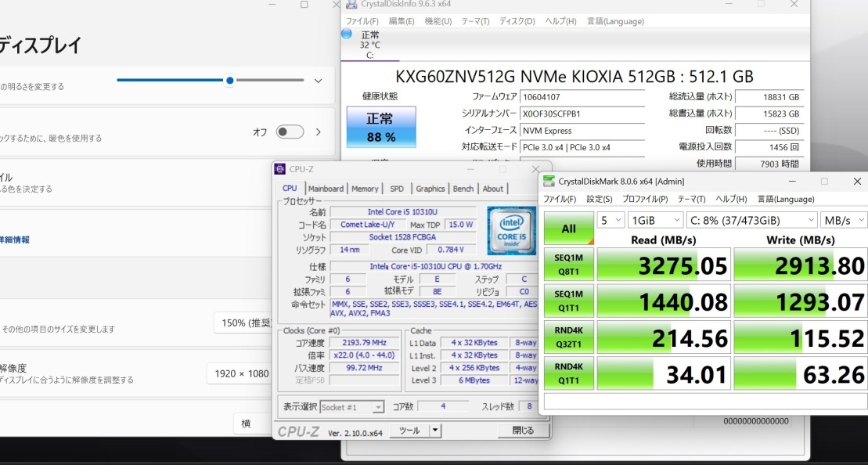Click the 詳細情報 link in display settings
Viewport: 868px width, 465px height.
tap(15, 240)
